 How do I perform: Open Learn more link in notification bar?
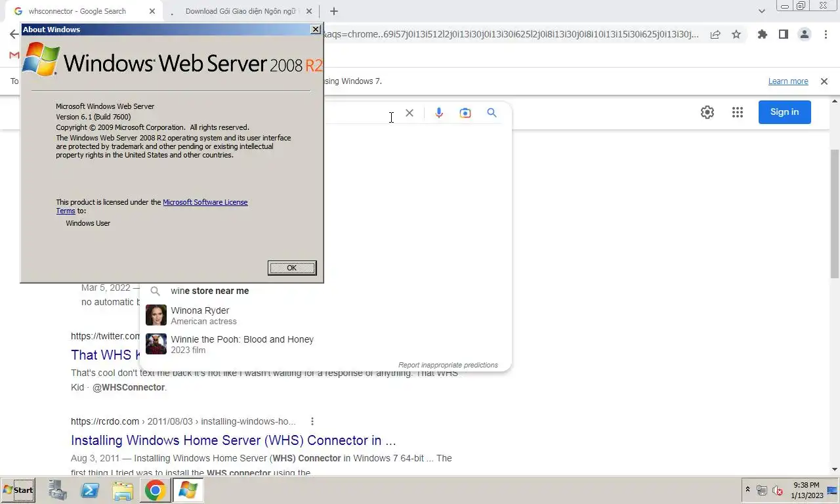[788, 81]
